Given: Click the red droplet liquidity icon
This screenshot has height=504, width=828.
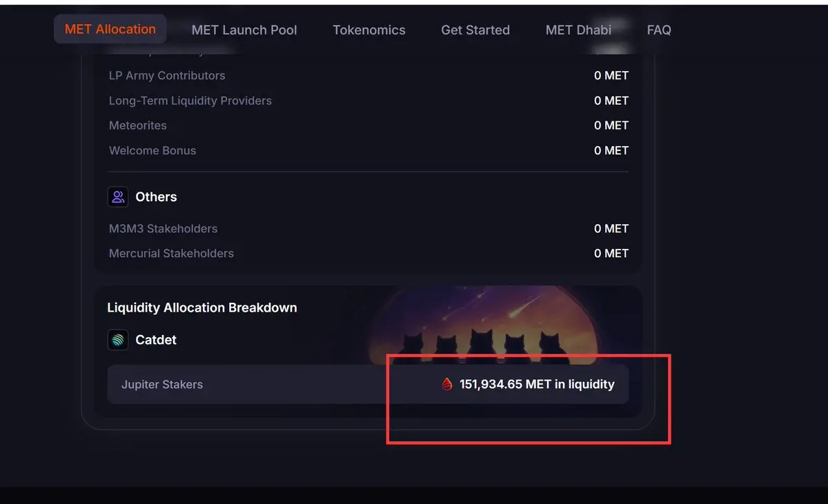Looking at the screenshot, I should 447,385.
